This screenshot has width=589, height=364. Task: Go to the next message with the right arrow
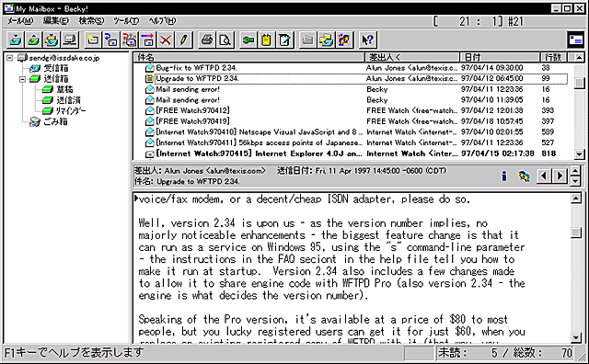[x=560, y=176]
